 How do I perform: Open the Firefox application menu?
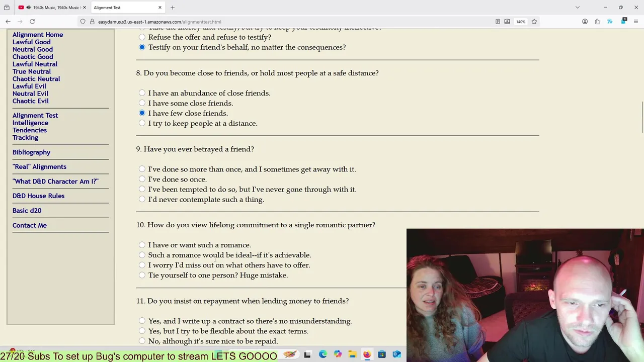(x=636, y=22)
